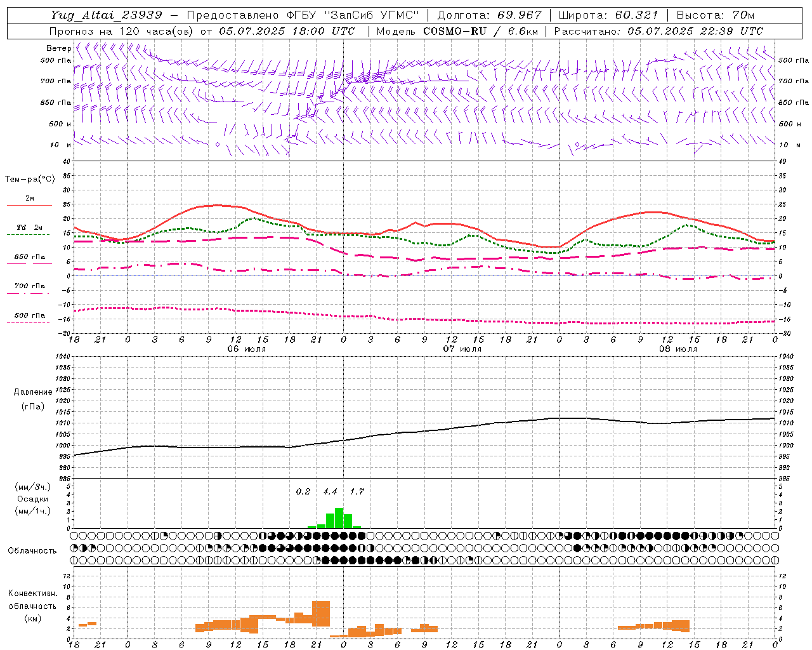The image size is (812, 650).
Task: Click the (мм/3ч.) precipitation unit label
Action: pos(33,487)
